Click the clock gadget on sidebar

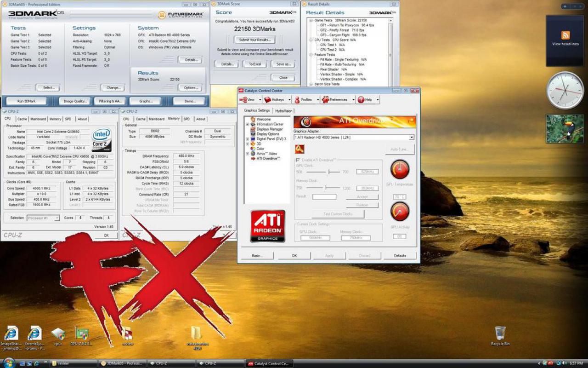tap(565, 90)
